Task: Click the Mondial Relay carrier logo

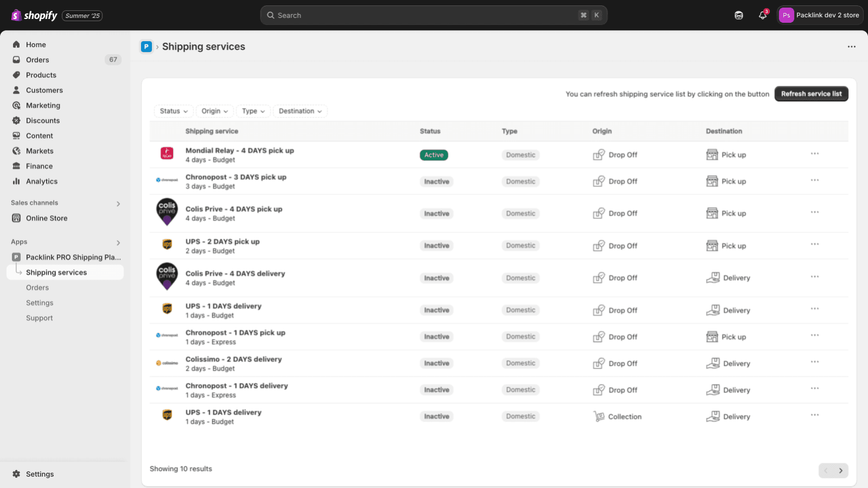Action: pyautogui.click(x=167, y=154)
